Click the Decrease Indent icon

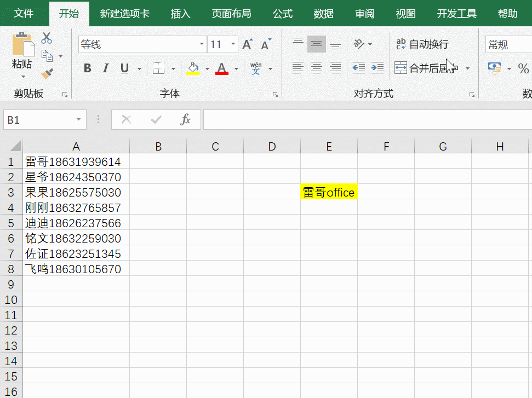pos(358,68)
